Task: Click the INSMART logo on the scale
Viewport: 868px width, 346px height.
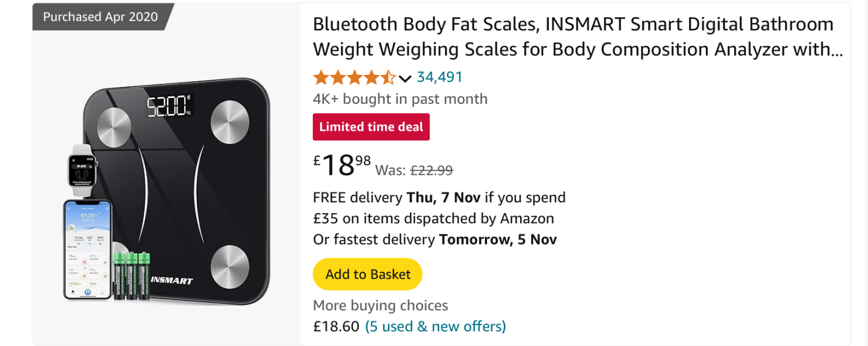Action: (171, 281)
